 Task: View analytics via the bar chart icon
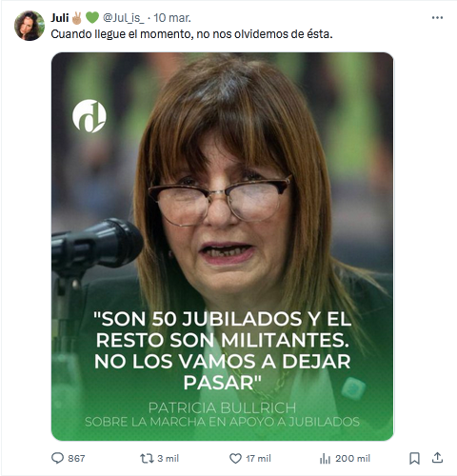click(325, 459)
